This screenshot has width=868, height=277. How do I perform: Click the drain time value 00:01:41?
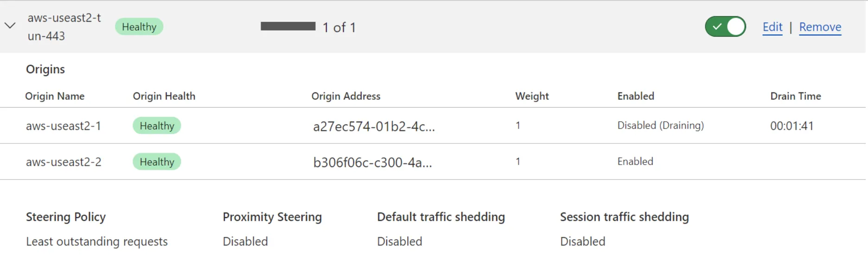pyautogui.click(x=792, y=125)
